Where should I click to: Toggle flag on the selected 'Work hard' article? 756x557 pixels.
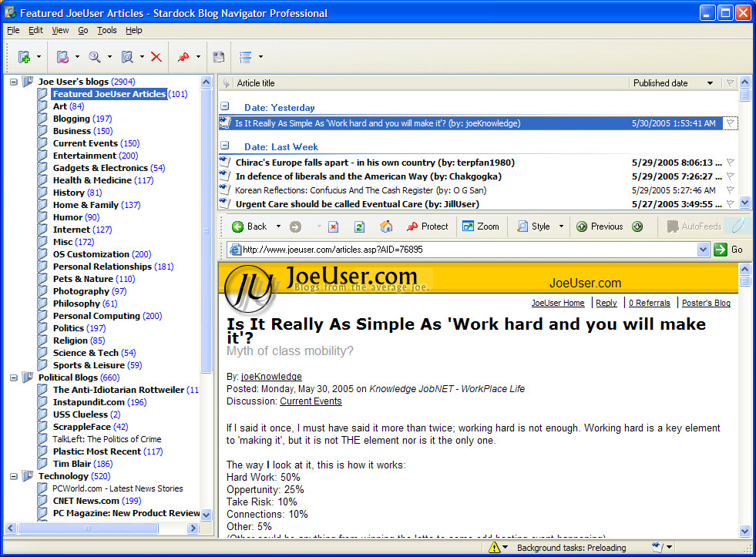point(730,123)
